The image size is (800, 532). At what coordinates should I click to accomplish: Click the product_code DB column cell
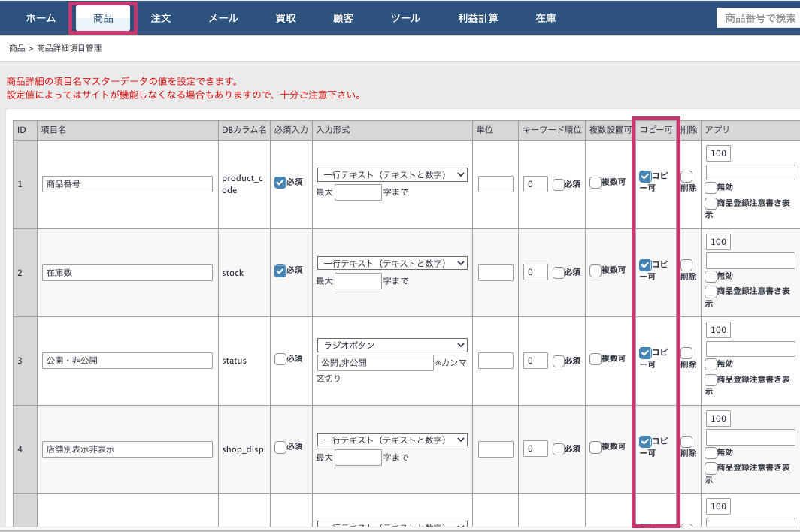(243, 184)
